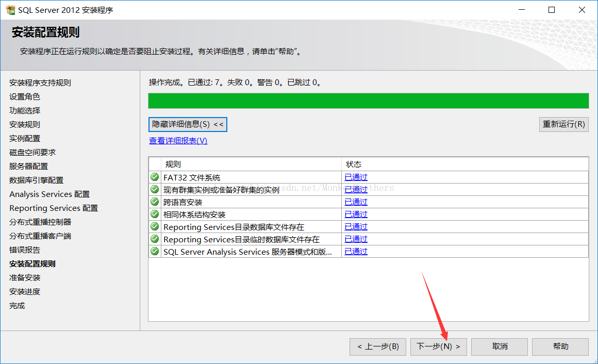Open the 查看详细报表(V) link
This screenshot has height=364, width=598.
tap(178, 141)
